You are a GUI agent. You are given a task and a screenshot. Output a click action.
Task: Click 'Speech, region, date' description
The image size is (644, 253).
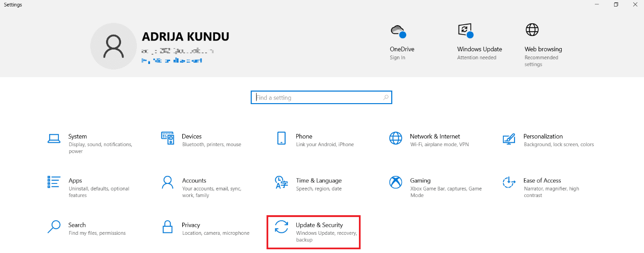[319, 189]
